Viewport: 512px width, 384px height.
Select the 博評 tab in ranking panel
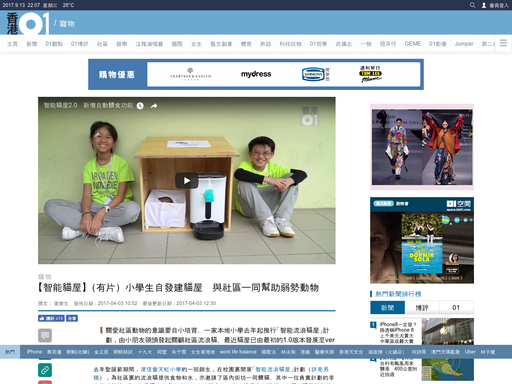pos(422,308)
